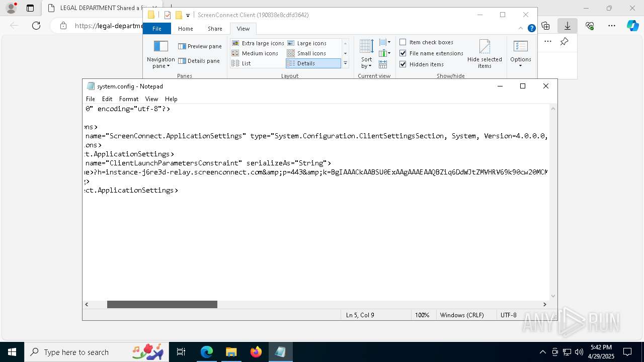
Task: Expand the layout gallery more arrow
Action: [x=345, y=63]
